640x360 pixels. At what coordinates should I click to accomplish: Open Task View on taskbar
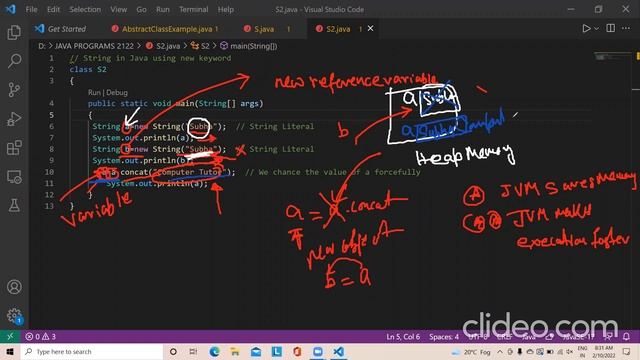(x=193, y=351)
